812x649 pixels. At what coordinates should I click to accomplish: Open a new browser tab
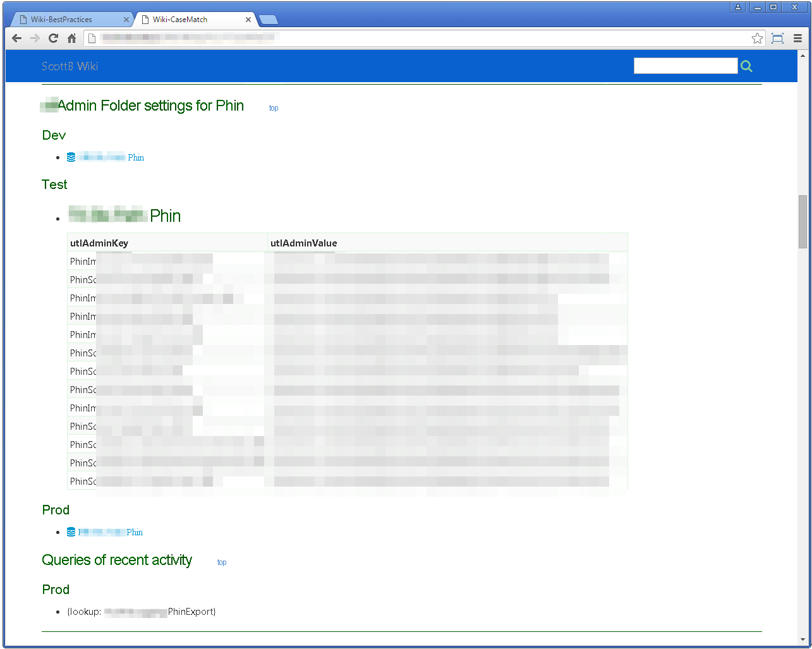269,20
